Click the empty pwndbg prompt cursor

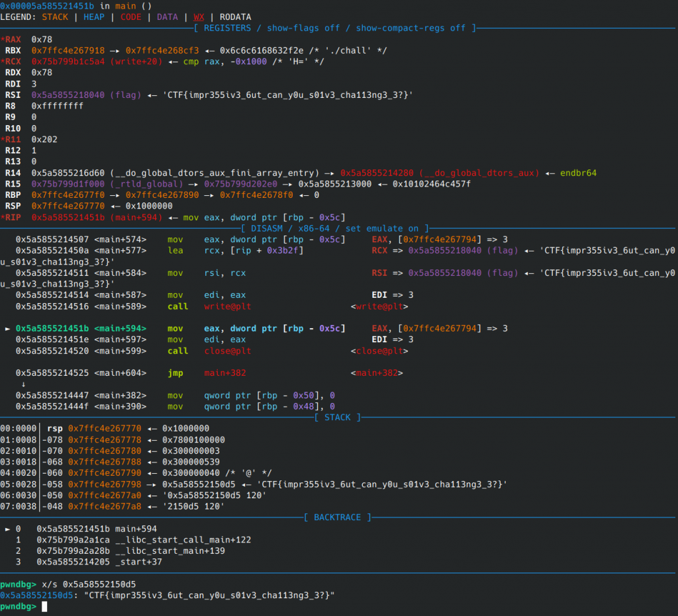point(44,607)
